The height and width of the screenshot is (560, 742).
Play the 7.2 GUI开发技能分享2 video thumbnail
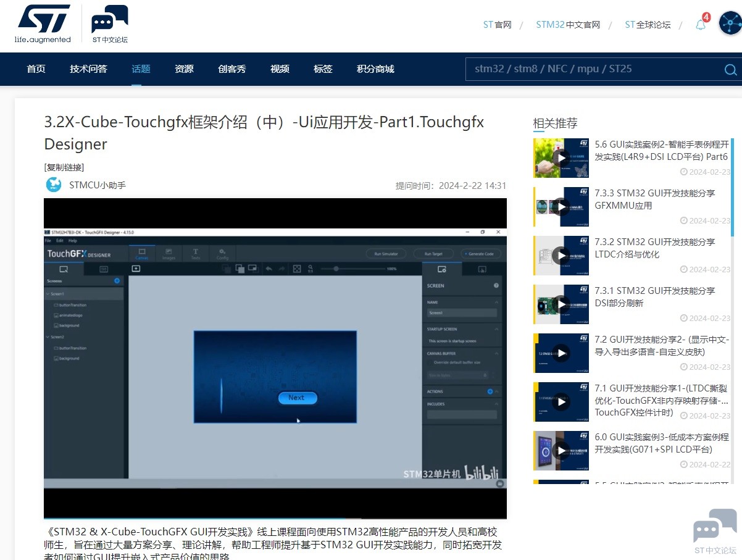point(561,353)
